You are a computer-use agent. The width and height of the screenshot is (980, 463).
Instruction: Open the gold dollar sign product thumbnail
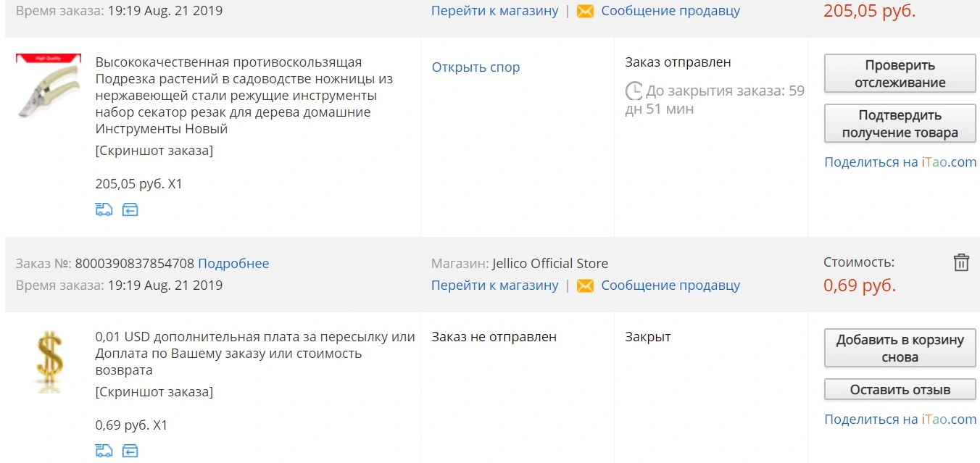point(49,361)
